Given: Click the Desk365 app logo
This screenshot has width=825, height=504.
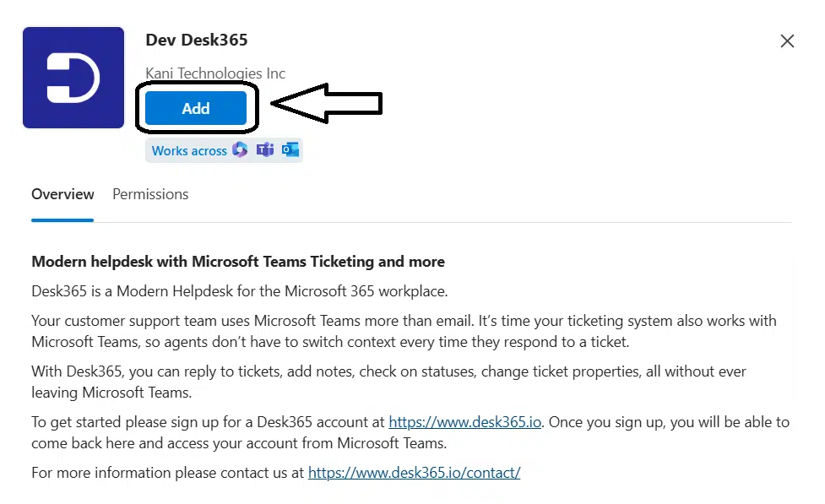Looking at the screenshot, I should 73,78.
